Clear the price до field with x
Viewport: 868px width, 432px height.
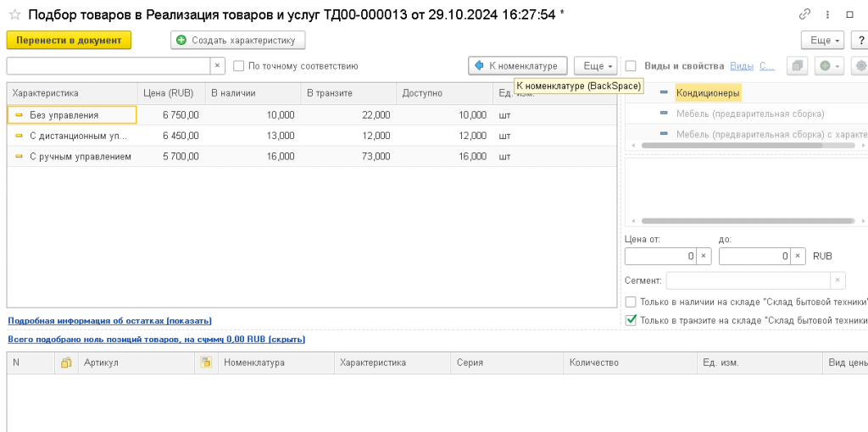coord(798,256)
